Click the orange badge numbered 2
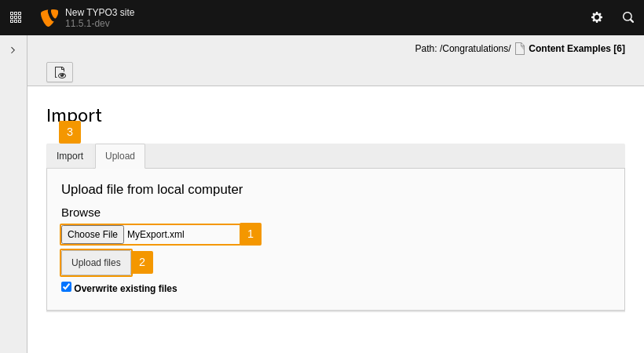This screenshot has height=353, width=644. coord(142,262)
